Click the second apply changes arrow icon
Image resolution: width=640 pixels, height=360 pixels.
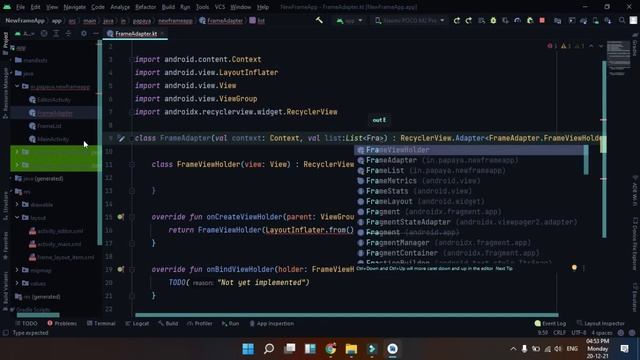click(469, 20)
